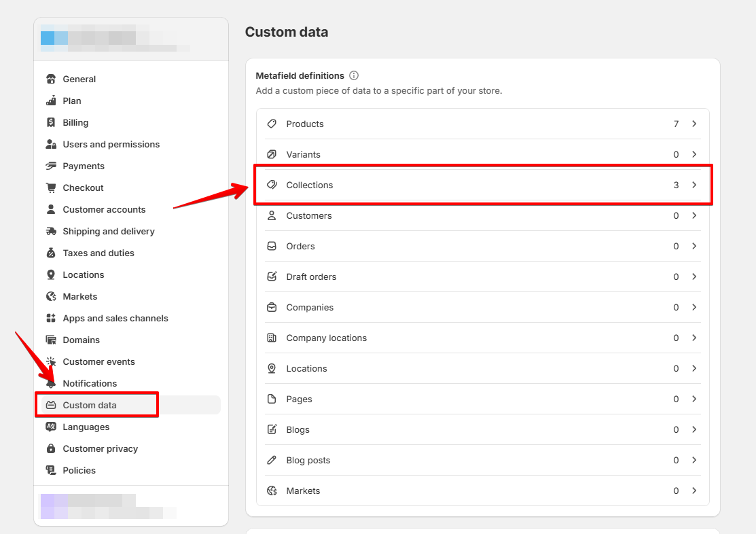
Task: Click the Draft orders icon
Action: pyautogui.click(x=272, y=277)
